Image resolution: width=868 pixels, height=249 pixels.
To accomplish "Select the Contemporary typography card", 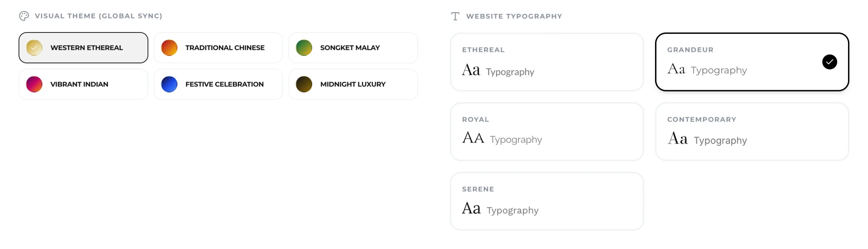I will [x=752, y=132].
